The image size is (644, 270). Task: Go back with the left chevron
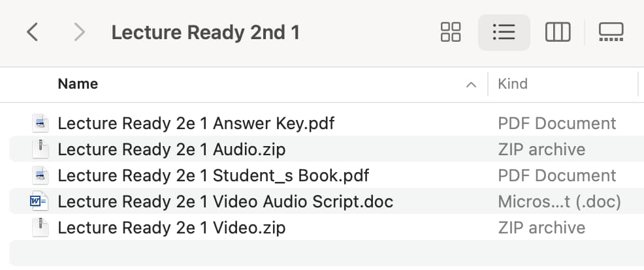point(33,32)
